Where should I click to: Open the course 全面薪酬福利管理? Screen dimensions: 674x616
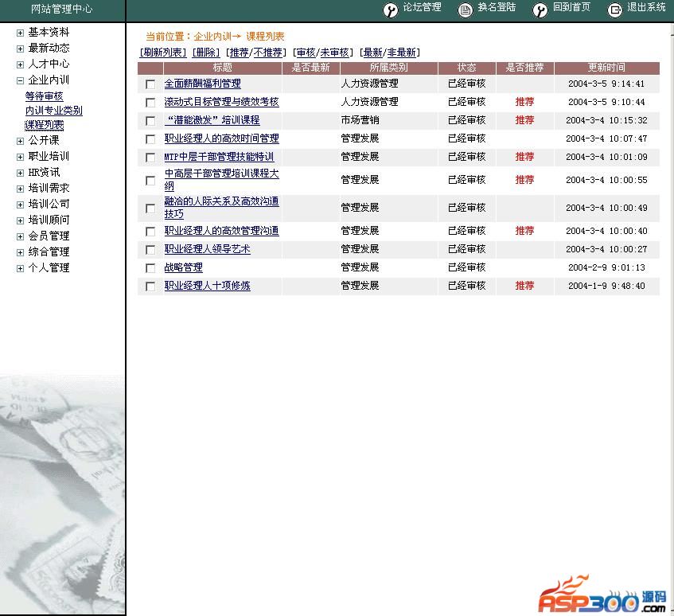(x=202, y=84)
